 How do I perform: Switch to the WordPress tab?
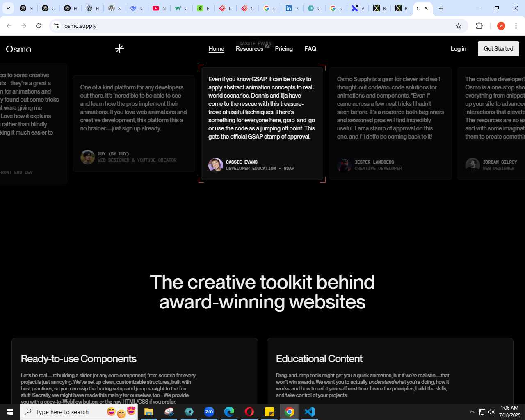pyautogui.click(x=115, y=8)
